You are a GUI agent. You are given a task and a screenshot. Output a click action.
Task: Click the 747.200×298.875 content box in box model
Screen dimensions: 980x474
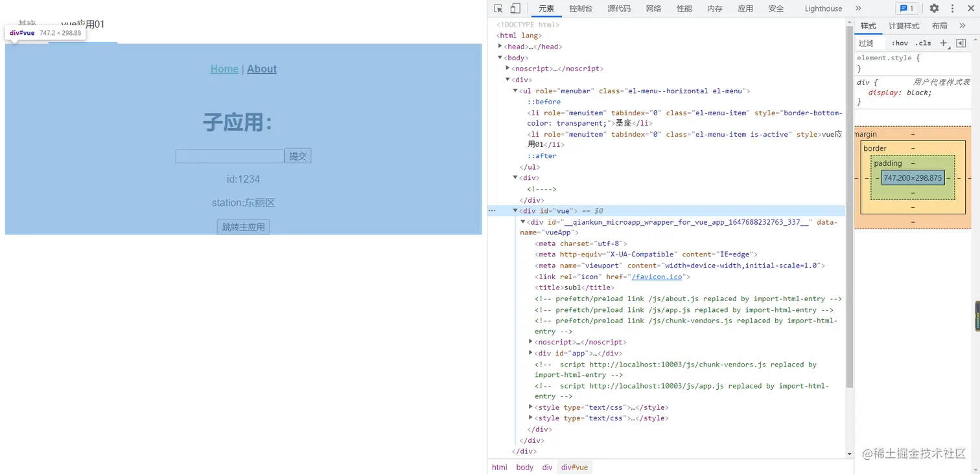(913, 177)
